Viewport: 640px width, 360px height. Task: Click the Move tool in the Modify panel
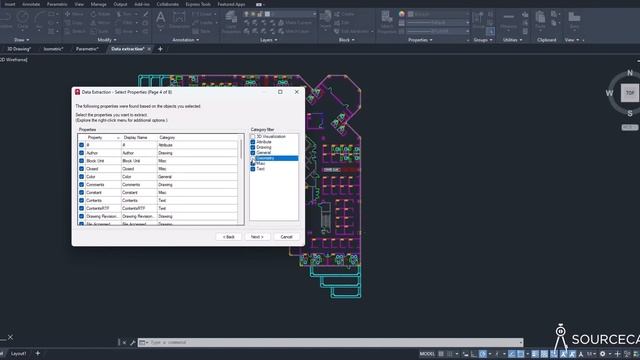coord(73,14)
